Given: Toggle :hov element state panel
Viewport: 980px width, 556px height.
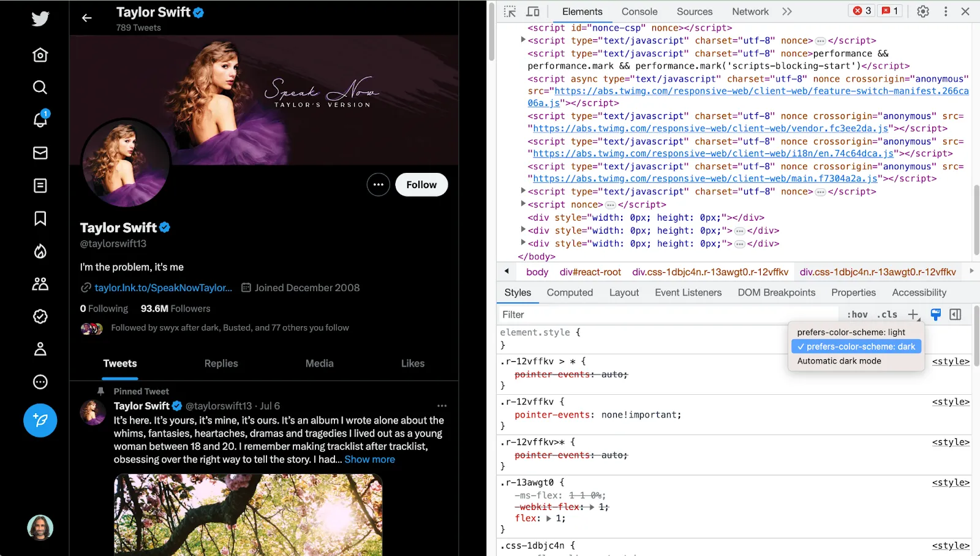Looking at the screenshot, I should coord(858,314).
